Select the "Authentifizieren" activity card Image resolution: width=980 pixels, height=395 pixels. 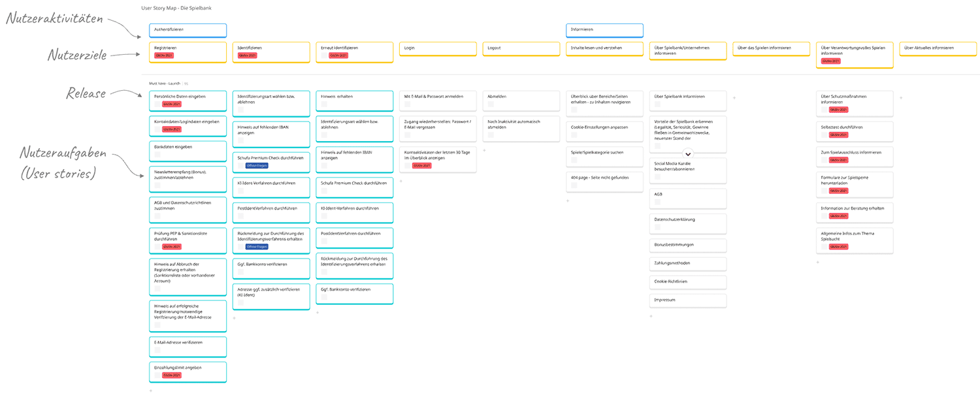point(188,30)
